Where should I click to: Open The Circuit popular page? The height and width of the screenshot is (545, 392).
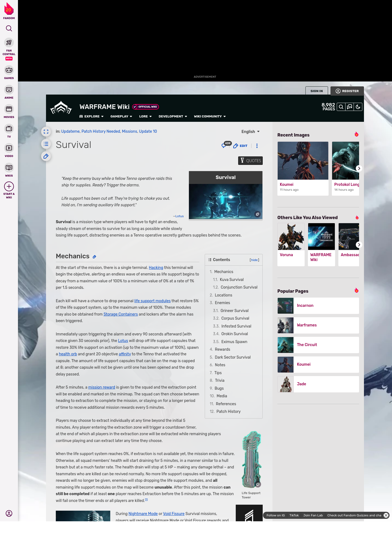coord(318,345)
